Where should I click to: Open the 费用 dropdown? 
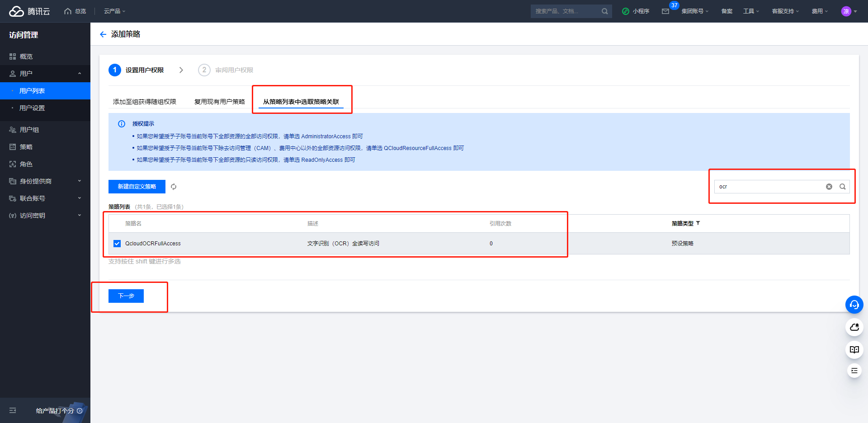click(x=820, y=11)
